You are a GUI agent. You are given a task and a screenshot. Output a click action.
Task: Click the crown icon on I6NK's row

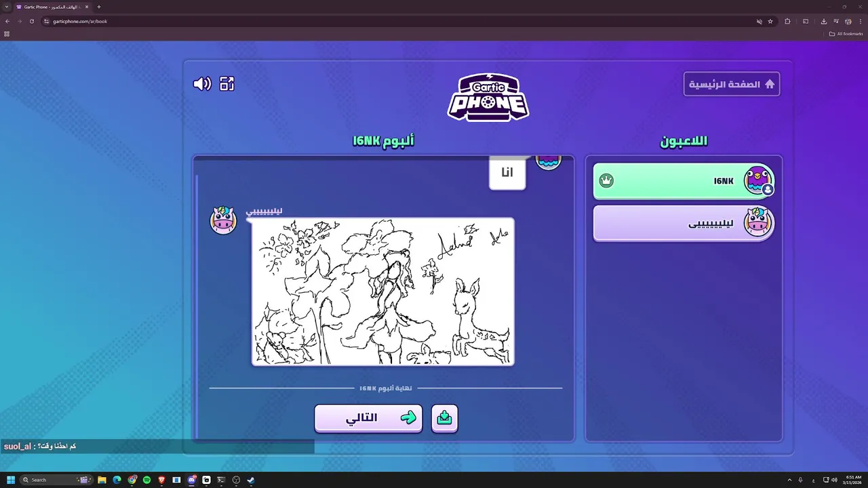click(607, 181)
